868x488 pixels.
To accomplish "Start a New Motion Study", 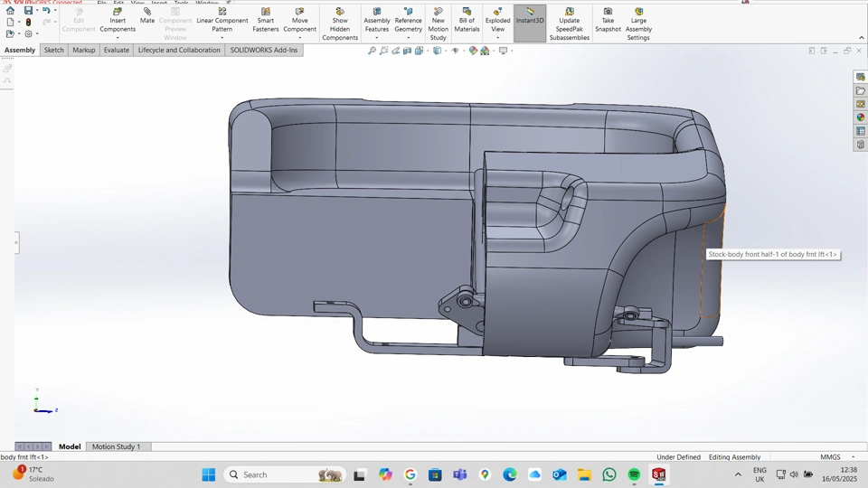I will coord(438,13).
